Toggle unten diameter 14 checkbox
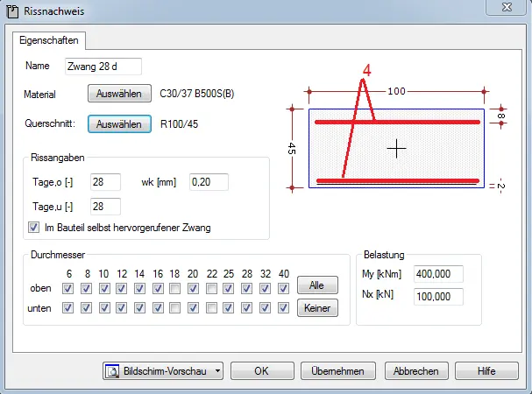Screen dimensions: 532x394 [139, 308]
